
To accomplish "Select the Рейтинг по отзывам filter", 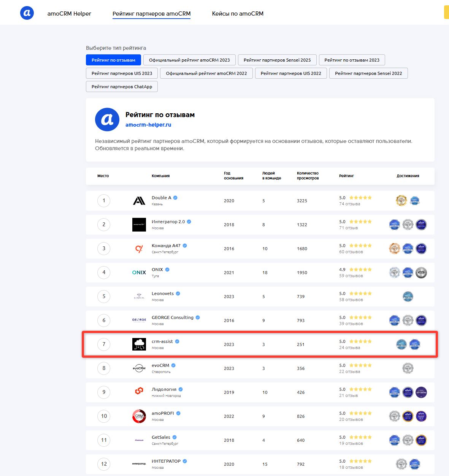I will pos(113,60).
